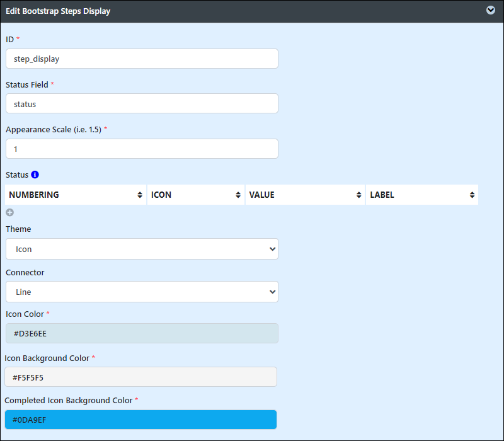504x441 pixels.
Task: Click the ID input field
Action: 142,59
